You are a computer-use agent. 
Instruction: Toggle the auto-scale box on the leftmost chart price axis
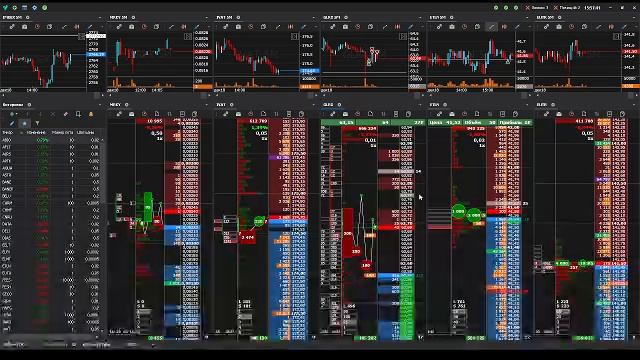81,37
